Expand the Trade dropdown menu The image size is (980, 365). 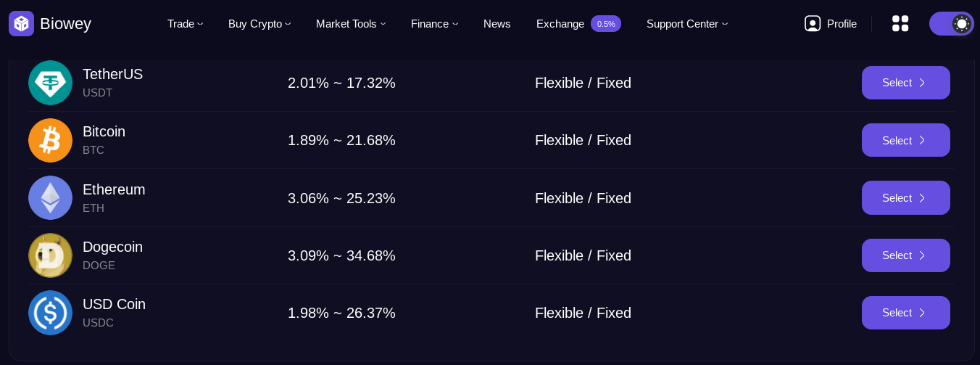[x=185, y=24]
